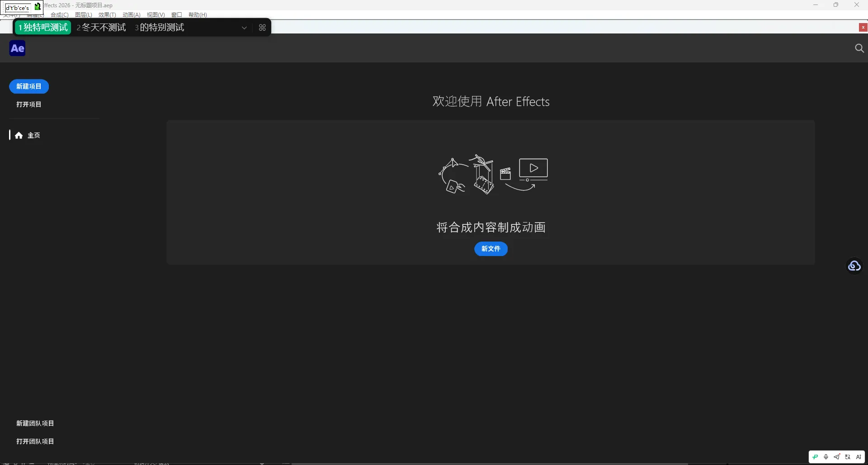Click the green icon beside the d't'b'ce's input box

(38, 7)
